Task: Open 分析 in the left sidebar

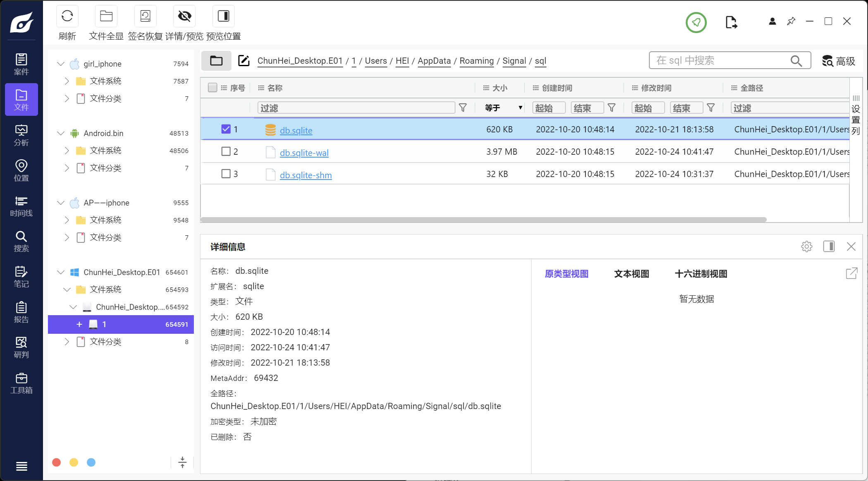Action: [x=21, y=135]
